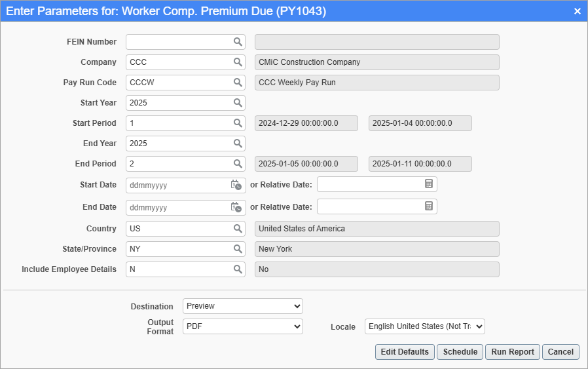Viewport: 588px width, 369px height.
Task: Open the Start Date calendar picker icon
Action: click(236, 185)
